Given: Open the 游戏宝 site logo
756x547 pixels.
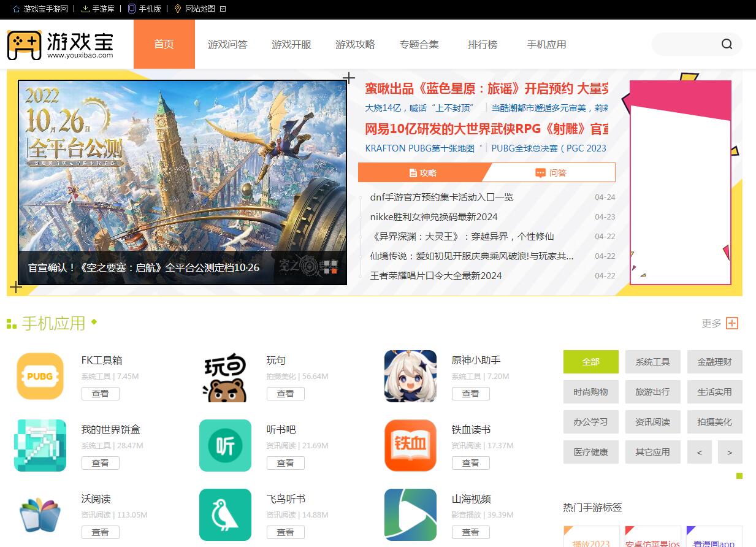Looking at the screenshot, I should coord(60,44).
